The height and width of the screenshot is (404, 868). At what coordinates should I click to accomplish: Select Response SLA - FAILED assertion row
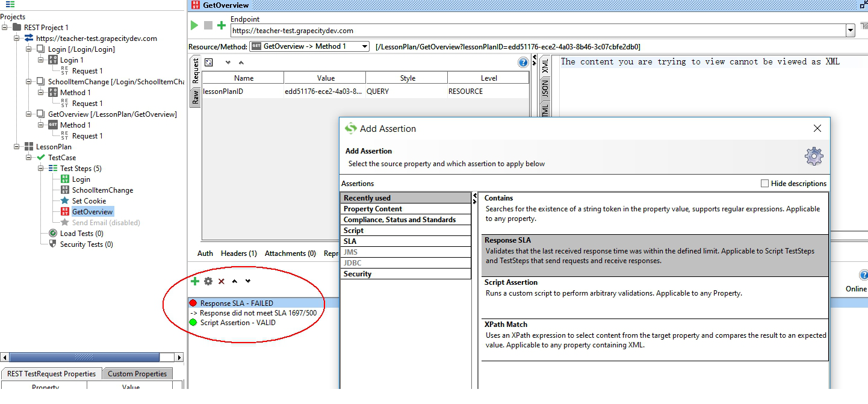pyautogui.click(x=263, y=303)
